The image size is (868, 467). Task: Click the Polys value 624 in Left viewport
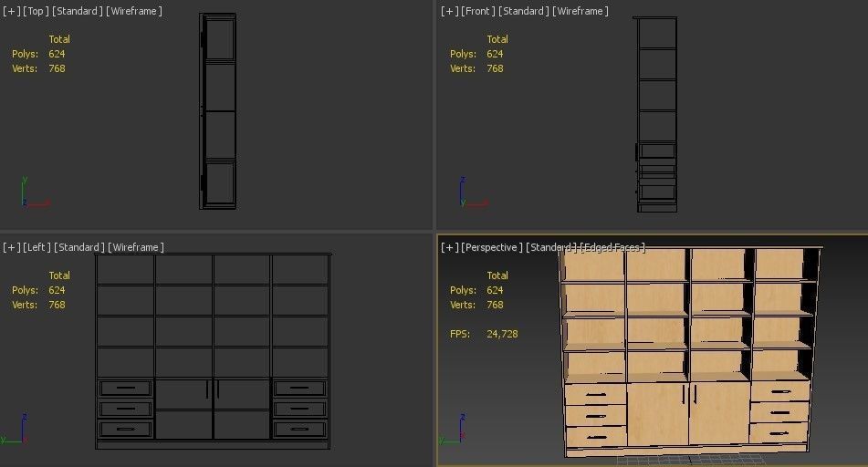coord(57,290)
